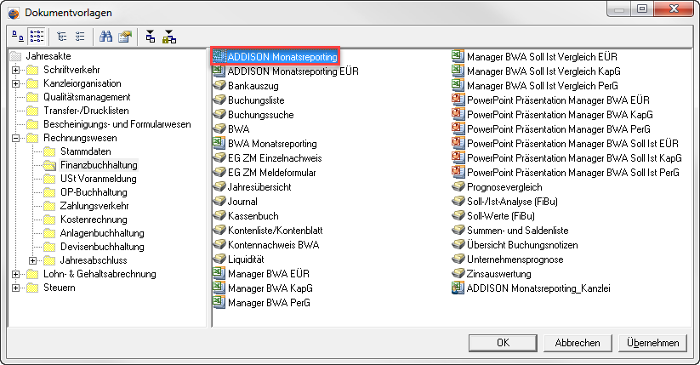Expand the Jahresabschluss tree node
Viewport: 700px width, 365px height.
click(33, 260)
